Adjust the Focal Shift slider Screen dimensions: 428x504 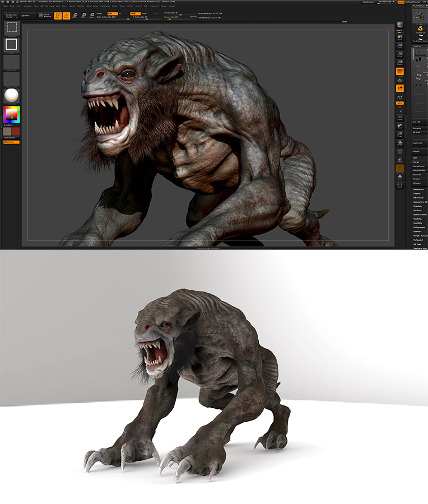180,13
